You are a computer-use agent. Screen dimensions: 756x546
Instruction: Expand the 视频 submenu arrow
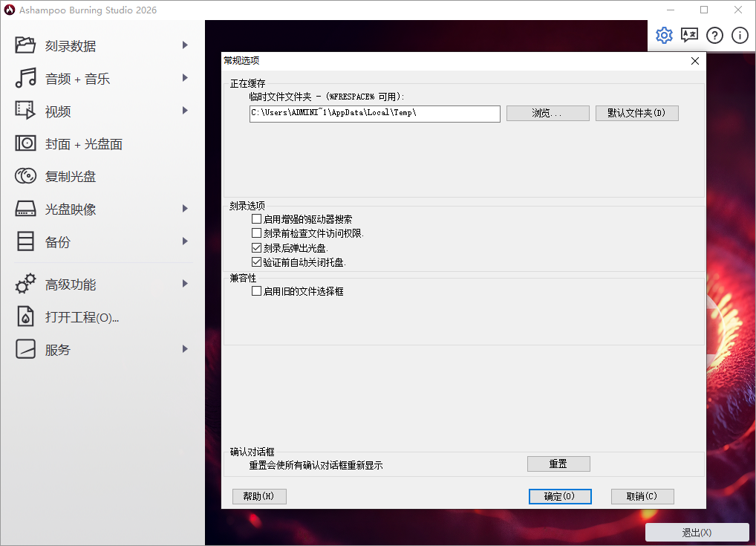(x=185, y=111)
